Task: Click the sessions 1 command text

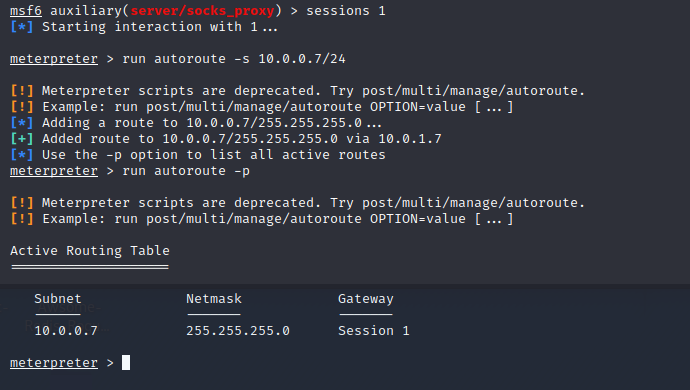Action: click(345, 11)
